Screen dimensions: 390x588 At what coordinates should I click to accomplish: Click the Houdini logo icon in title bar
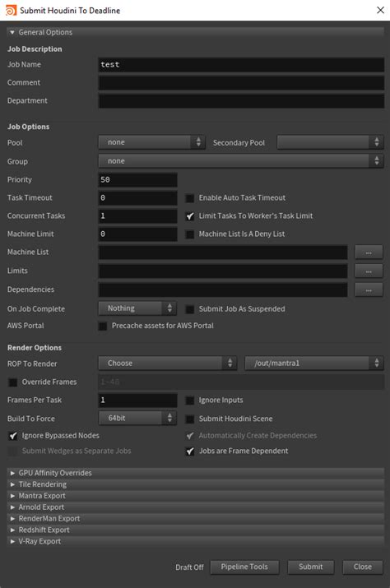coord(11,10)
